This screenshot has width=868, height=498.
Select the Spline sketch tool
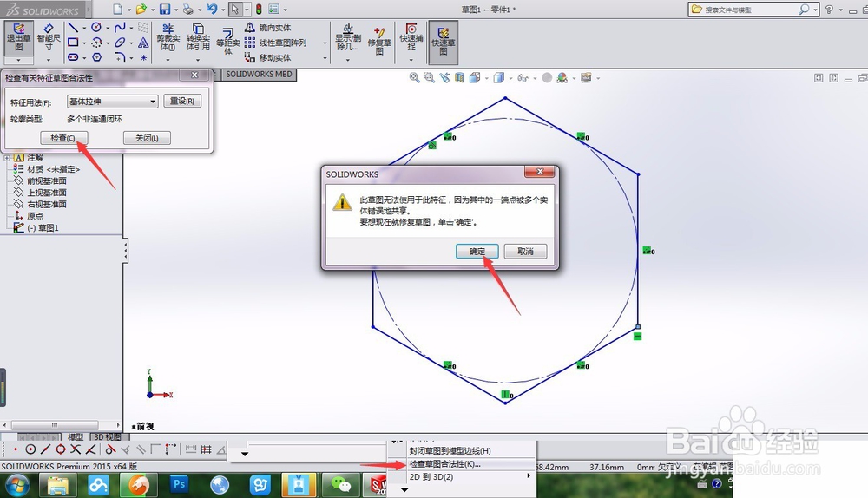click(120, 28)
